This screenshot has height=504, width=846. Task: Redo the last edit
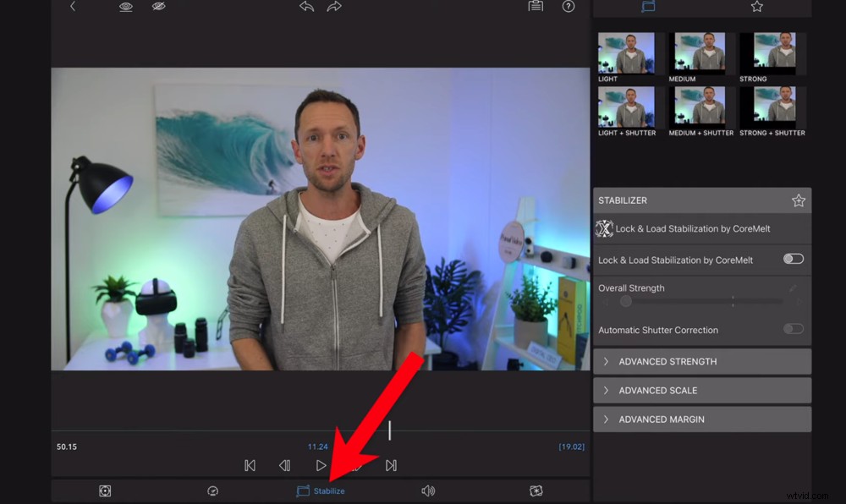pyautogui.click(x=334, y=7)
